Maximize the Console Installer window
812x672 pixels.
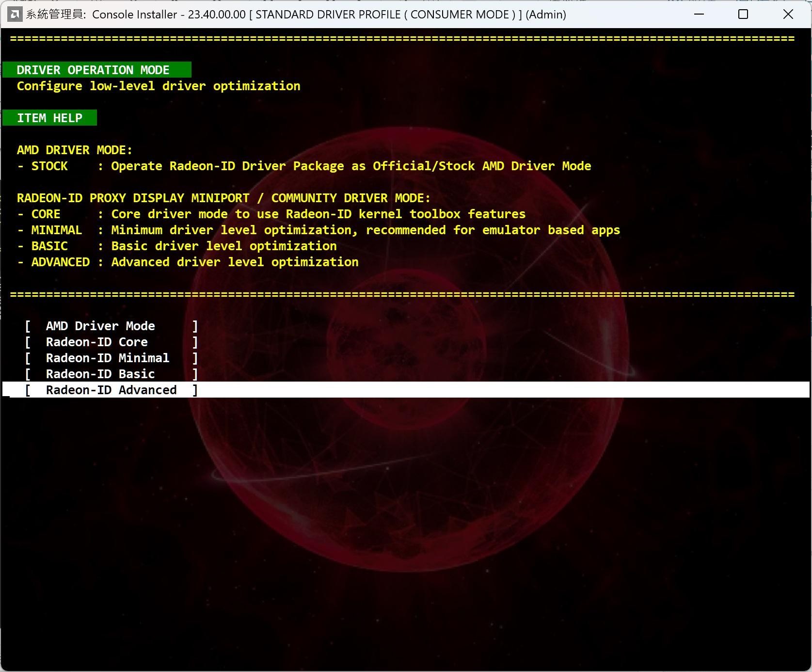(x=743, y=15)
